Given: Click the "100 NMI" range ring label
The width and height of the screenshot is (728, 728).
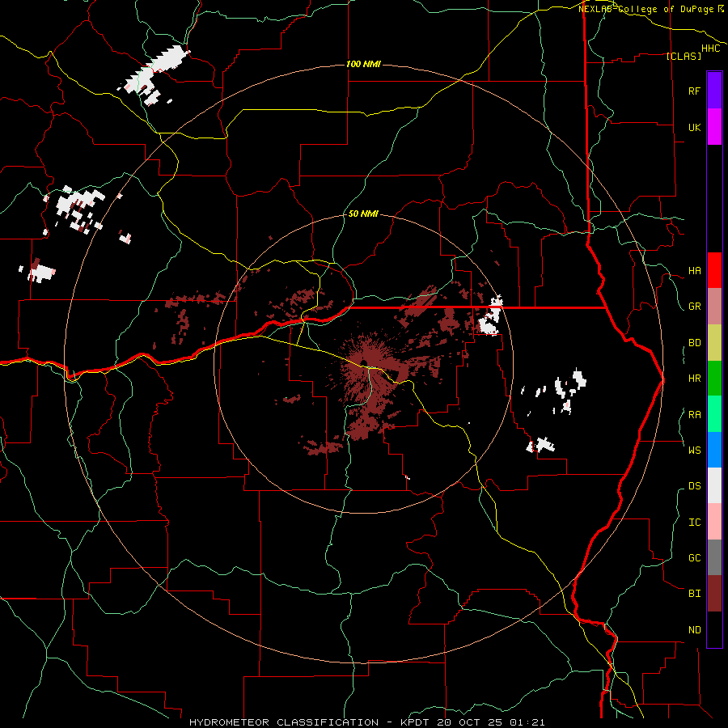Looking at the screenshot, I should pos(363,64).
